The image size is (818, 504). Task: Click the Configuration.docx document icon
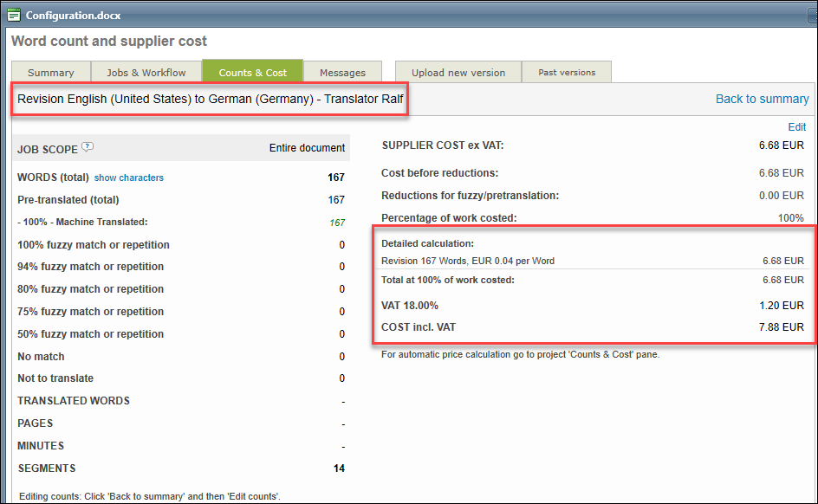tap(14, 15)
